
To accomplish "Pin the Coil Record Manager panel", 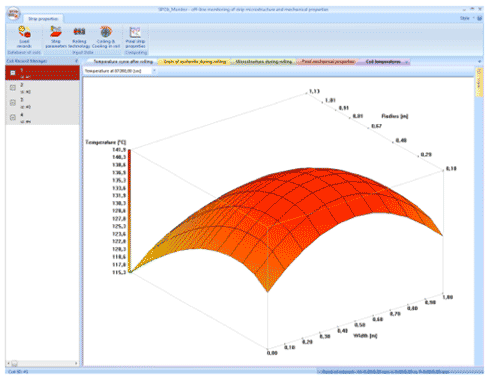I will pyautogui.click(x=76, y=61).
